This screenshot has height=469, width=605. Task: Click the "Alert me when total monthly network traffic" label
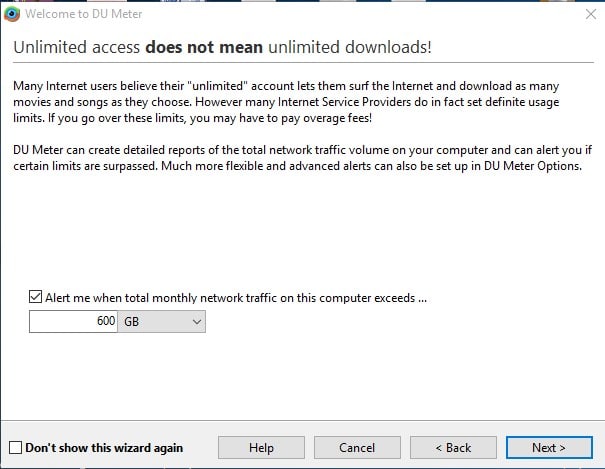click(236, 297)
